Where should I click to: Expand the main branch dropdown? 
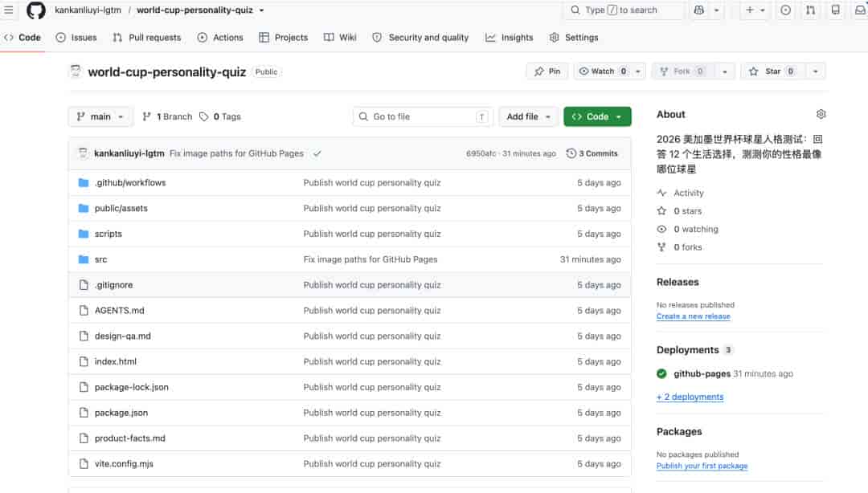(x=100, y=116)
